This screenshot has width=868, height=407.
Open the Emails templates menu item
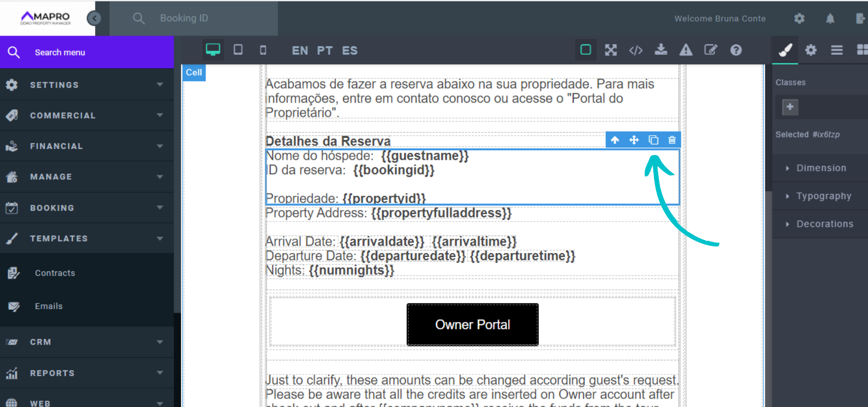[x=49, y=307]
